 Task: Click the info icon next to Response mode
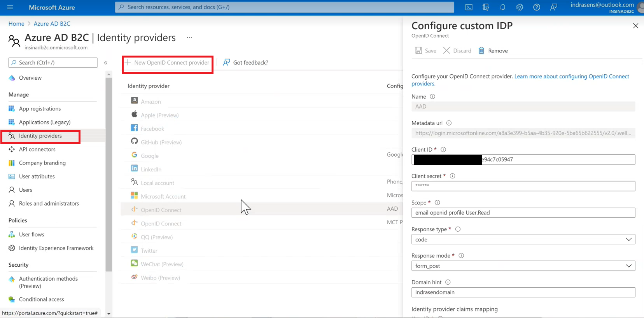(461, 255)
